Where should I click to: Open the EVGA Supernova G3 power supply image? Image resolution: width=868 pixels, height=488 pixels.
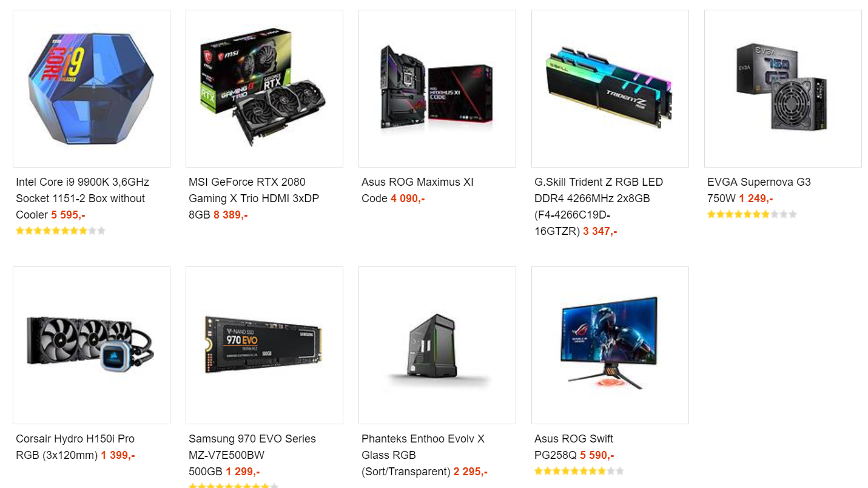(x=783, y=89)
